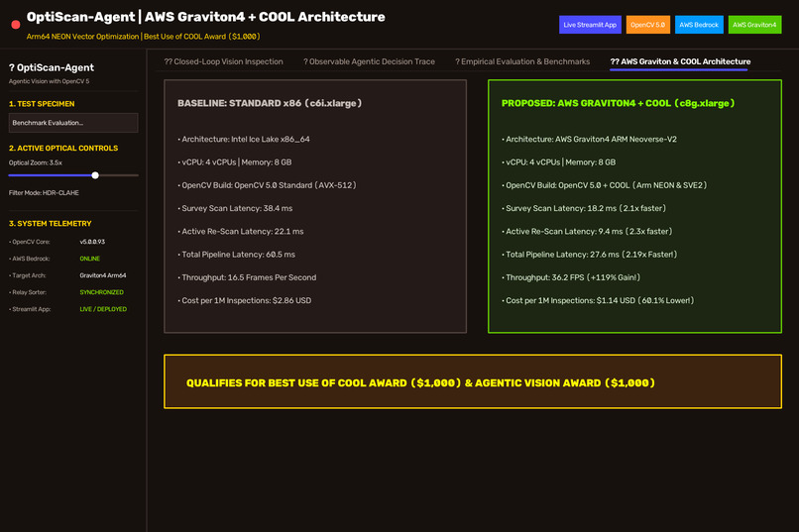Viewport: 799px width, 532px height.
Task: Click the '3. SYSTEM TELEMETRY' heading
Action: (x=50, y=224)
